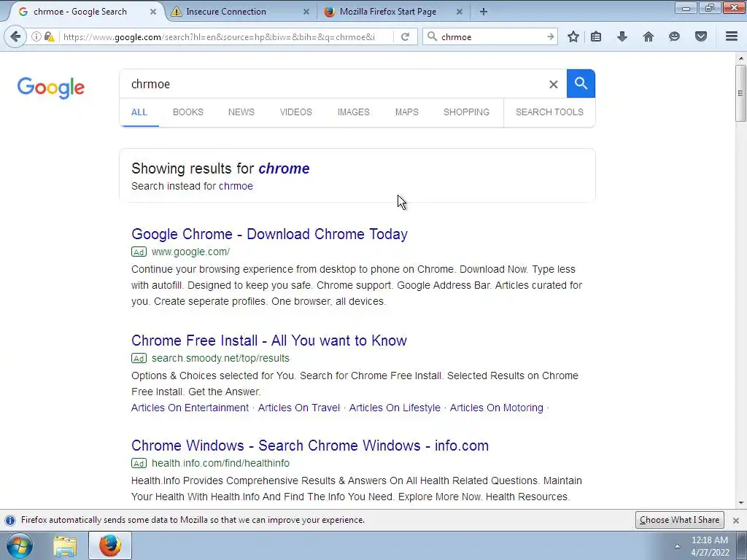The height and width of the screenshot is (560, 747).
Task: Open Articles On Travel sublink
Action: pyautogui.click(x=298, y=408)
